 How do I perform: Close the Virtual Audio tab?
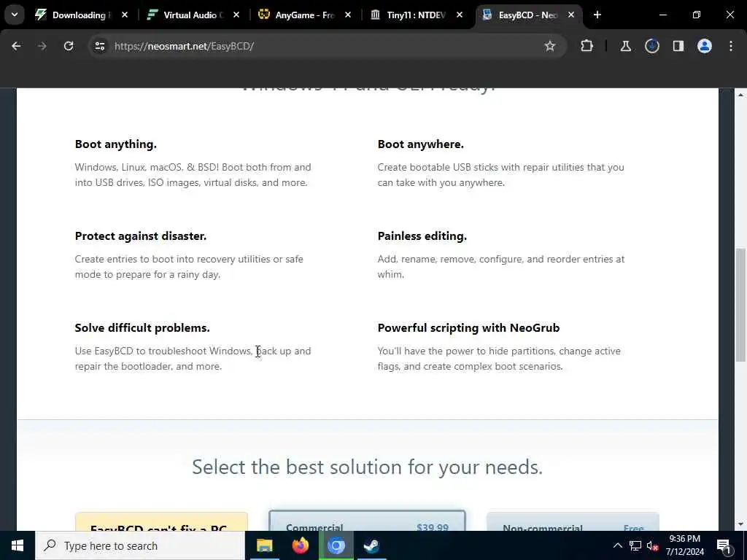pos(236,15)
